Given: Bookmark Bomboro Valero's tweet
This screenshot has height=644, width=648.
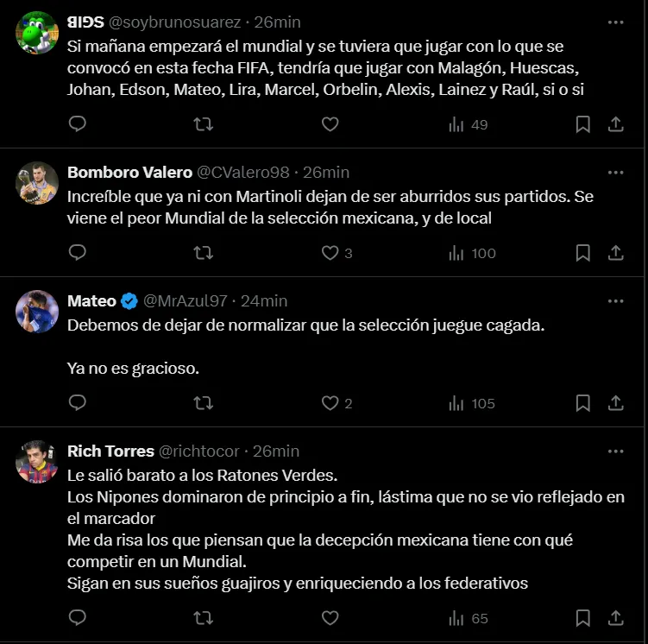Looking at the screenshot, I should [x=583, y=253].
